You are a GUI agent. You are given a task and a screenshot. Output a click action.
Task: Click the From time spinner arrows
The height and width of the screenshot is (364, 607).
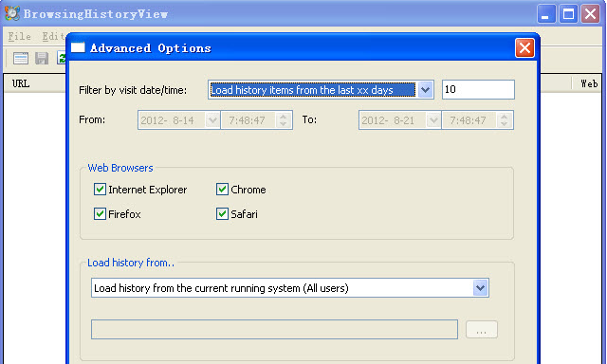tap(284, 120)
